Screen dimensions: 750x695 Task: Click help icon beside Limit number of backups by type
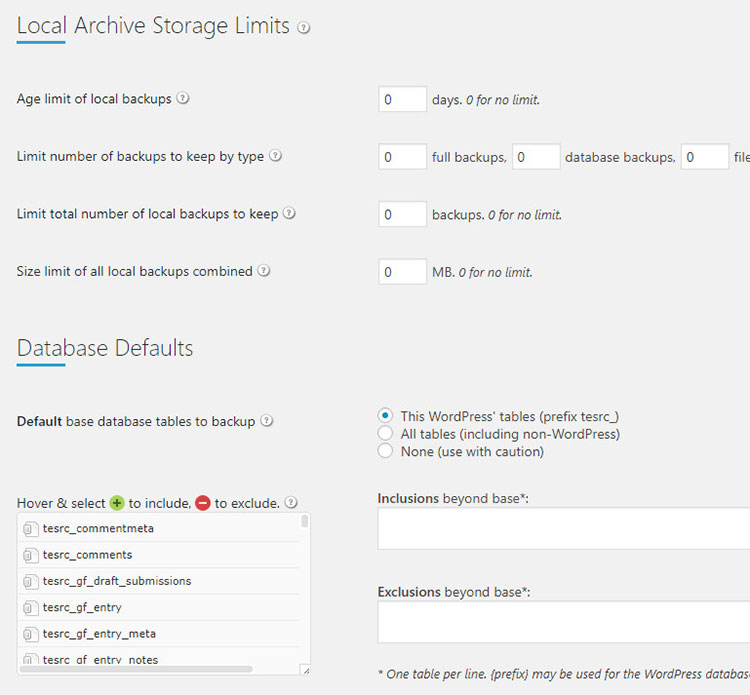[276, 156]
